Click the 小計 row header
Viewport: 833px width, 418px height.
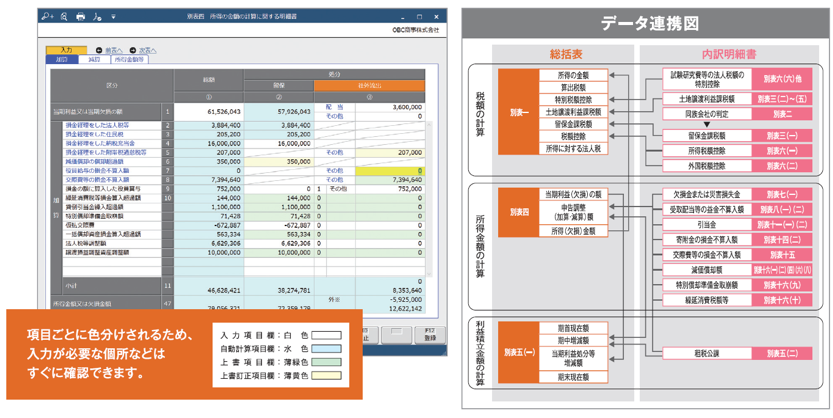coord(112,286)
